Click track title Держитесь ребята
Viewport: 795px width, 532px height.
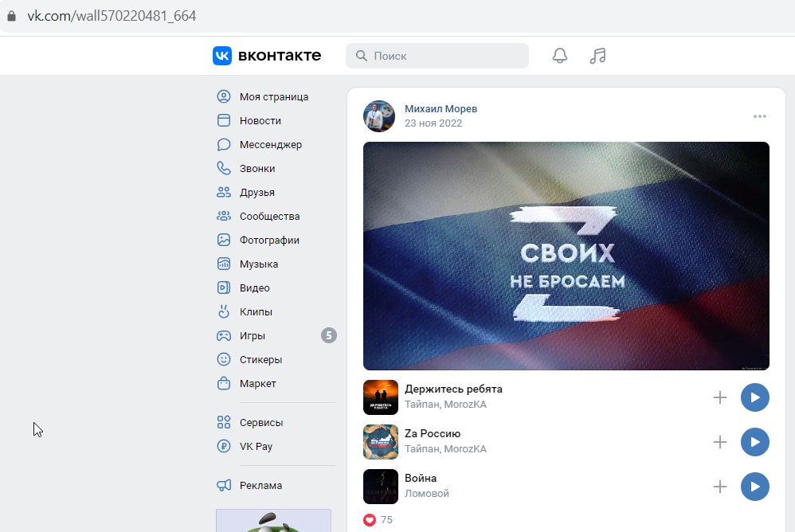point(453,389)
